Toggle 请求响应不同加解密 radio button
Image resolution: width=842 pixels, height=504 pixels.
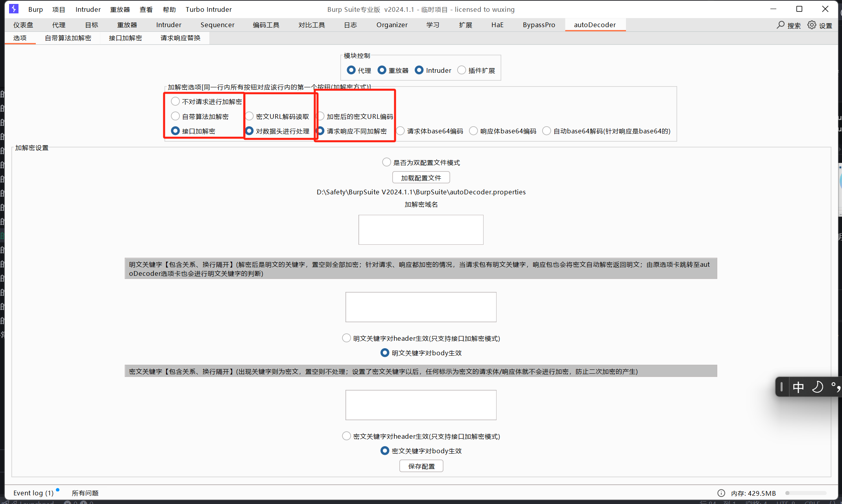pos(321,131)
